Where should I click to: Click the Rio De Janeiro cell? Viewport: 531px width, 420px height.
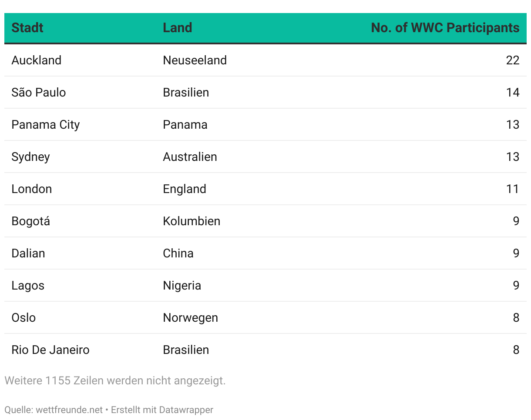[x=50, y=350]
